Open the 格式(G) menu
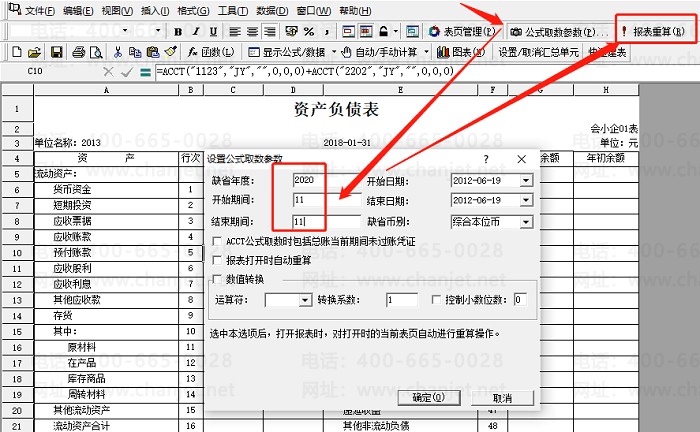 pos(189,11)
